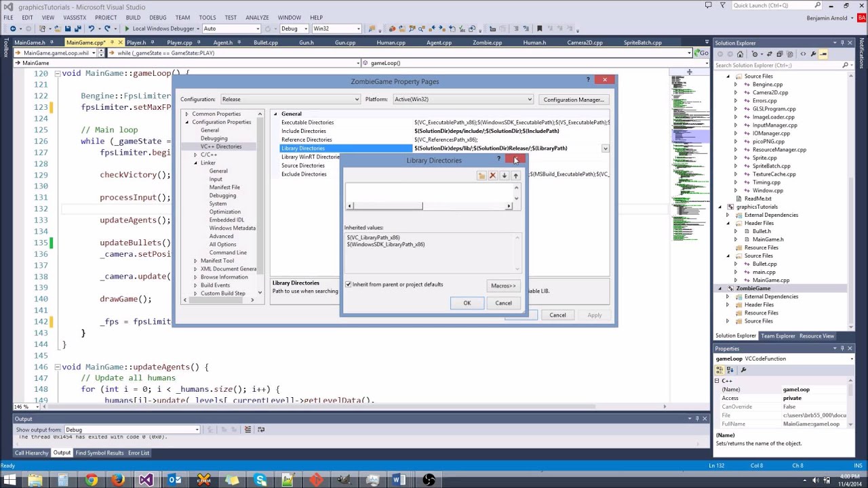868x488 pixels.
Task: Collapse ZombieGame project in Solution Explorer
Action: point(720,288)
